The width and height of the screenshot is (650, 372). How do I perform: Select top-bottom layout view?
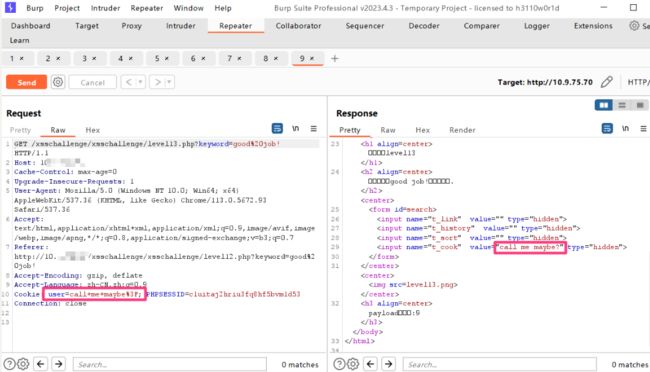622,105
